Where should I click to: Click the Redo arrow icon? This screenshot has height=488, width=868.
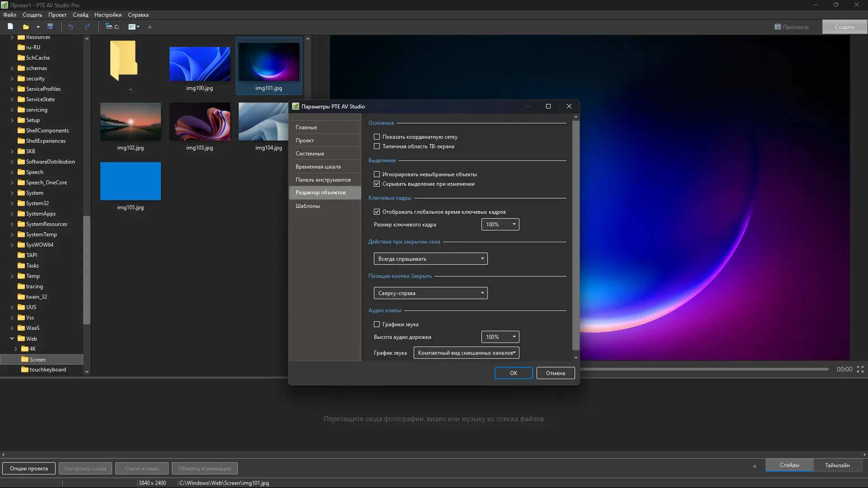click(x=87, y=27)
